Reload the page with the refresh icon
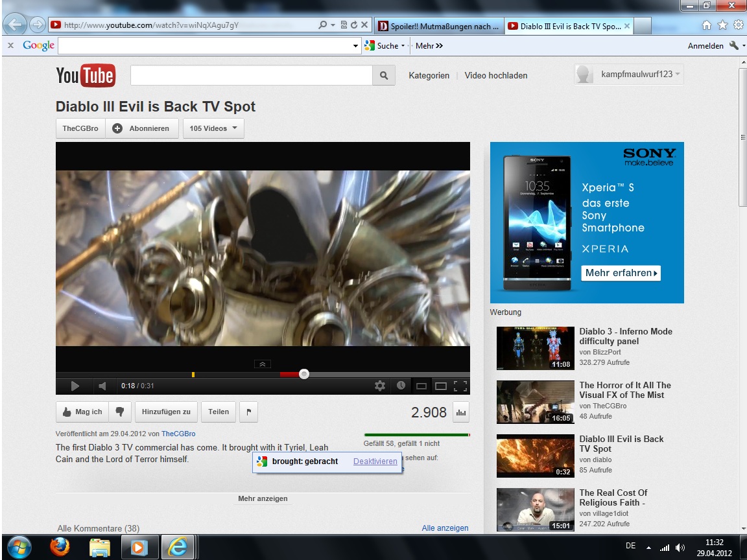This screenshot has height=560, width=747. (x=354, y=25)
